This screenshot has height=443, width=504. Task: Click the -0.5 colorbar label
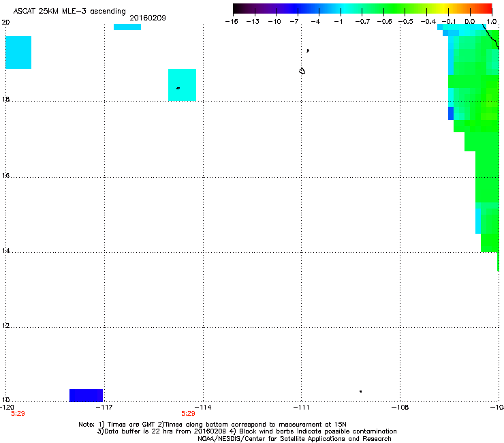click(406, 22)
